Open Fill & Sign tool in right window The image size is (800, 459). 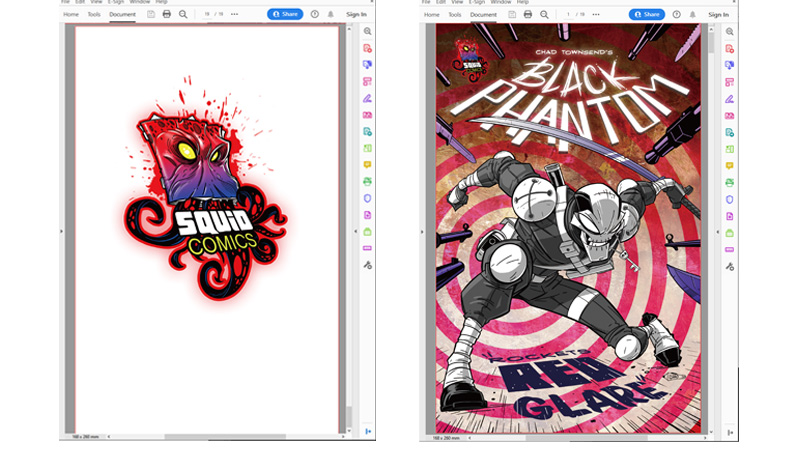click(730, 99)
